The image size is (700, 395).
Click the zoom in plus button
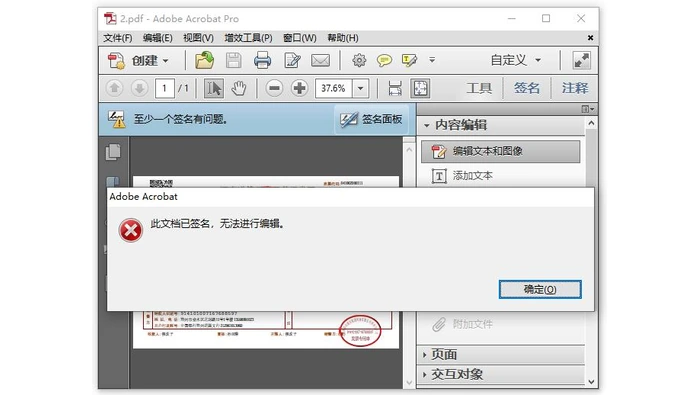pos(299,88)
